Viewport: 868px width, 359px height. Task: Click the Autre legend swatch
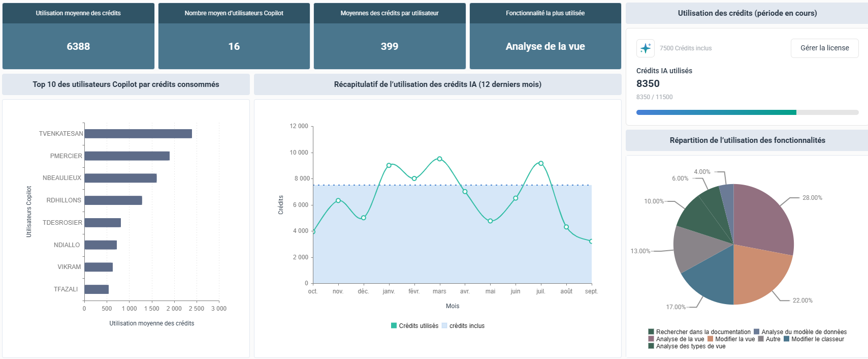(x=761, y=339)
